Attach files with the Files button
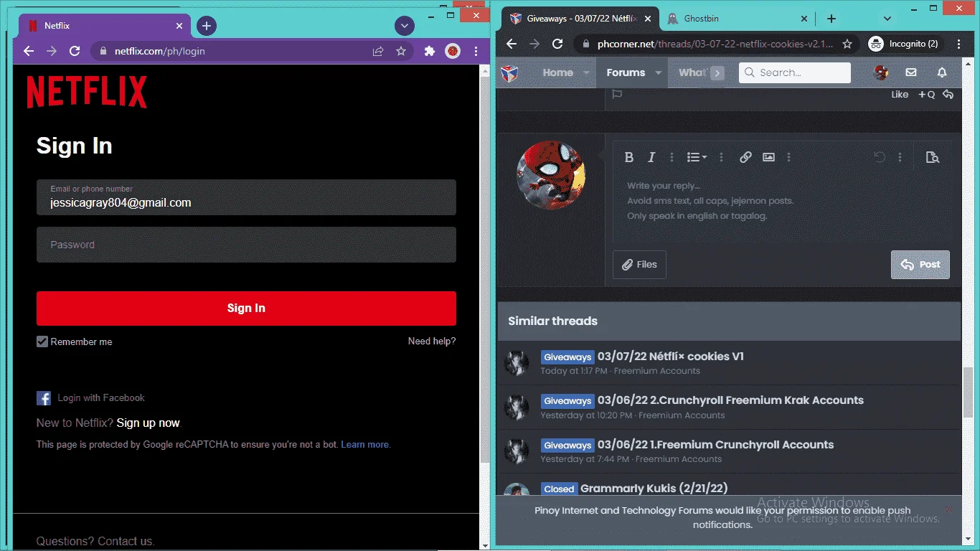This screenshot has height=551, width=980. point(639,264)
